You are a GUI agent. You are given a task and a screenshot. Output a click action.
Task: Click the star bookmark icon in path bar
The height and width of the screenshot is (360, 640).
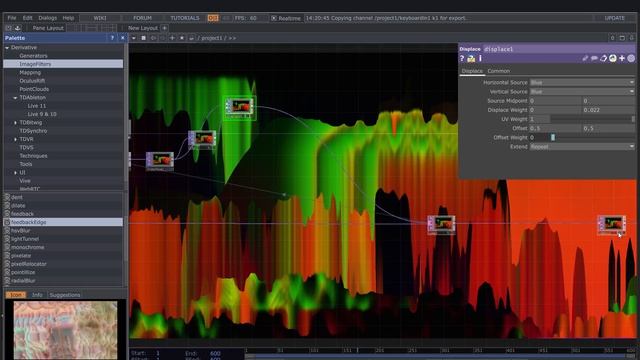(x=182, y=38)
